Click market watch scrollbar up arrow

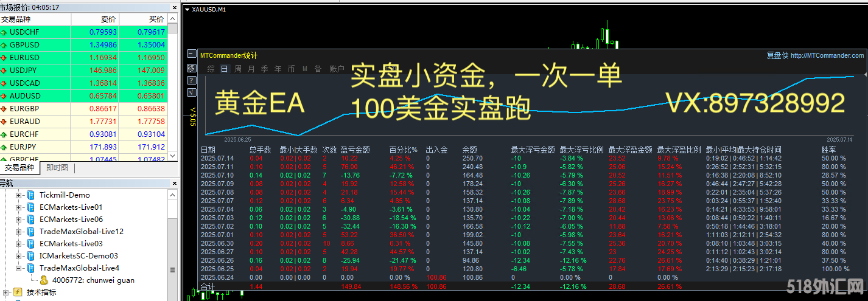[x=173, y=19]
